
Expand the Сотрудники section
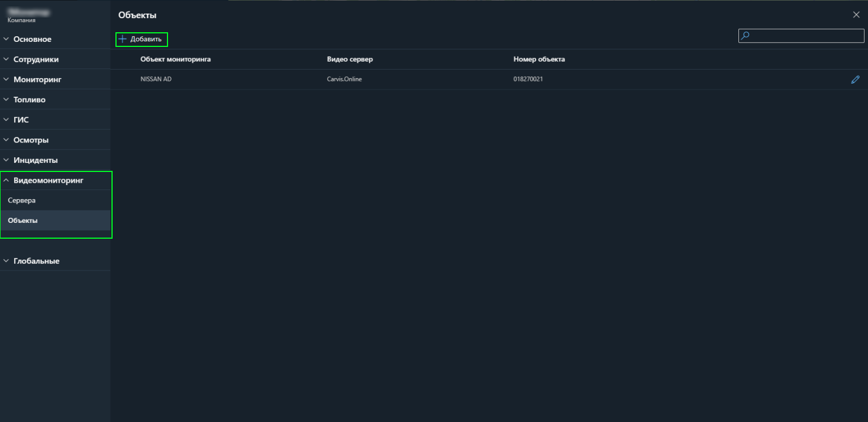pyautogui.click(x=36, y=59)
